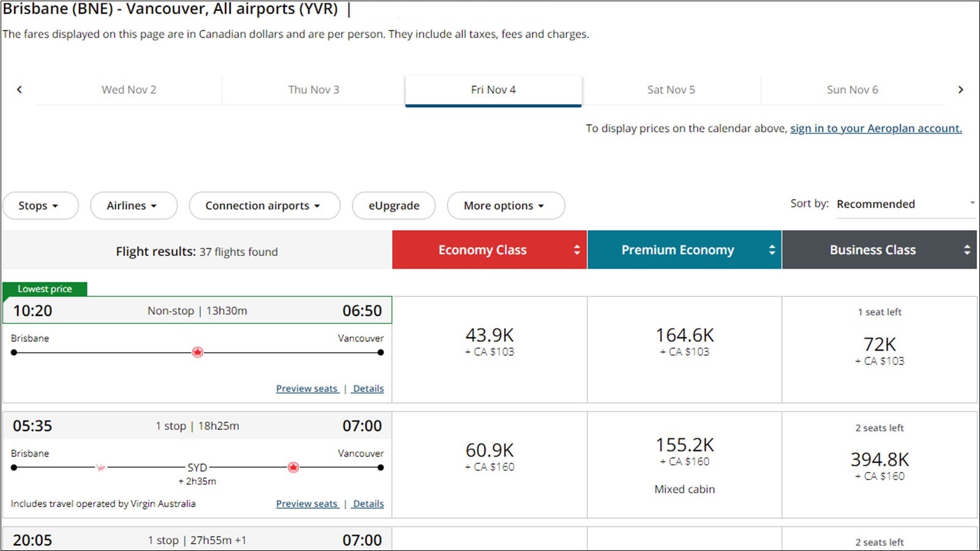980x551 pixels.
Task: Open Details for the 10:20 non-stop flight
Action: pos(368,388)
